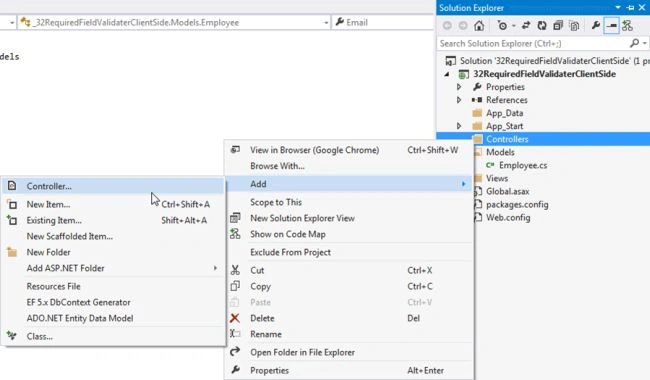Viewport: 650px width, 380px height.
Task: Choose Existing Item... in Add submenu
Action: 113,220
